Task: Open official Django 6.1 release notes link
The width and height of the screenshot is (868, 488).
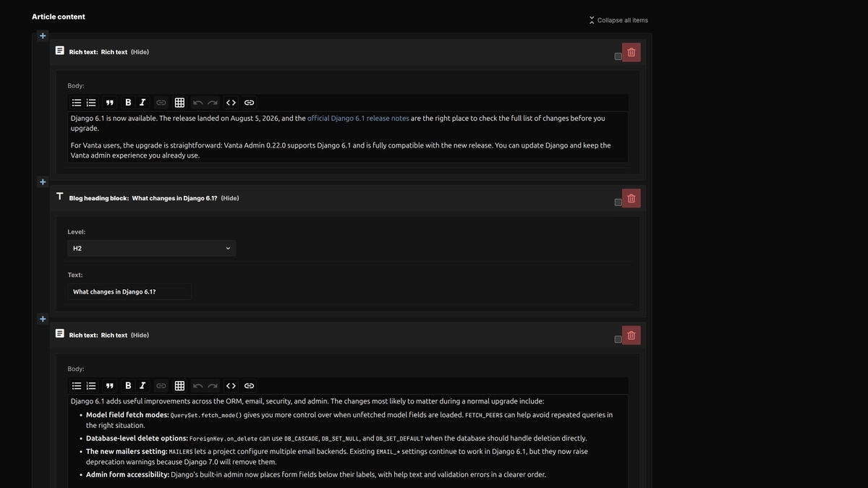Action: coord(358,118)
